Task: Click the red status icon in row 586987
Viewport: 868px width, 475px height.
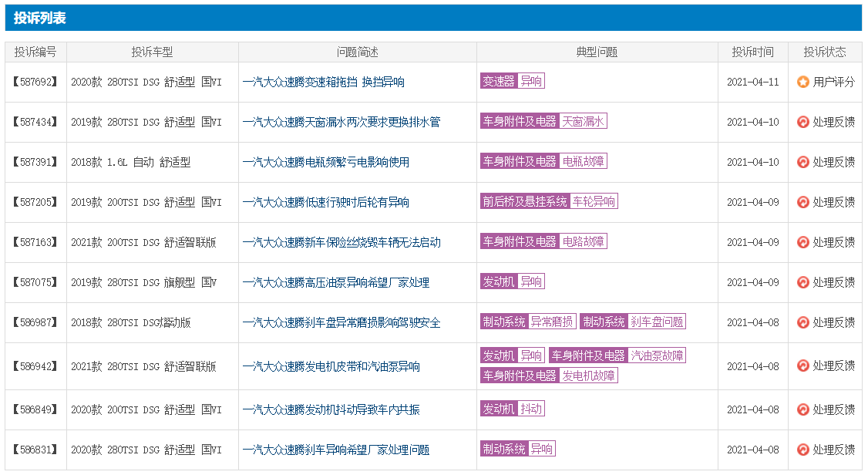Action: [x=802, y=322]
